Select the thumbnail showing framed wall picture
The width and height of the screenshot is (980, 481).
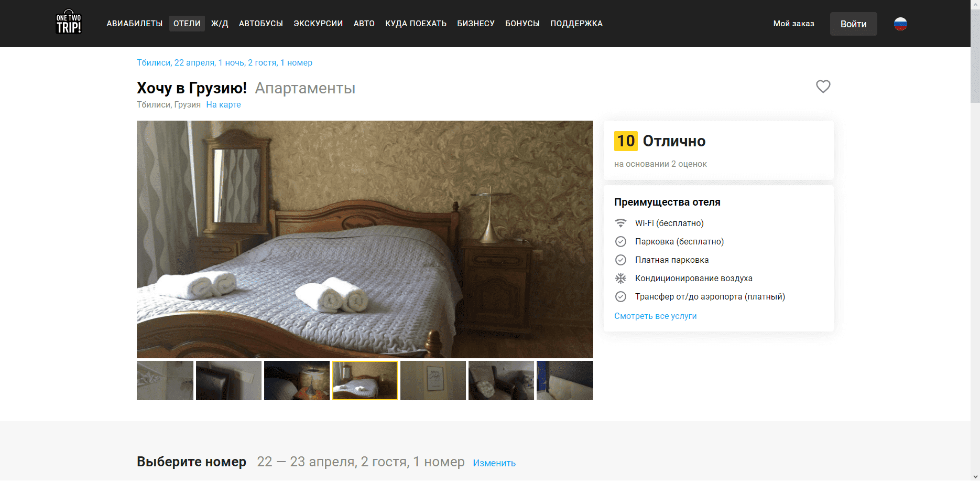point(433,380)
